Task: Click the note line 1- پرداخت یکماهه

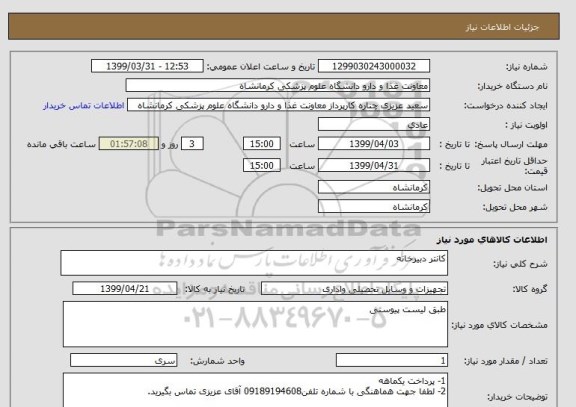Action: 412,381
